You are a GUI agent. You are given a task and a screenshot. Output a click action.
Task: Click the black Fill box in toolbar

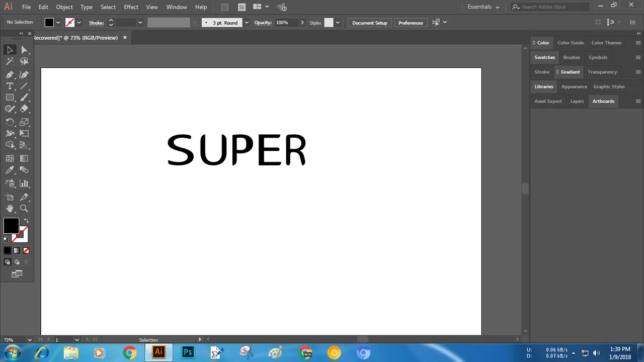coord(11,226)
